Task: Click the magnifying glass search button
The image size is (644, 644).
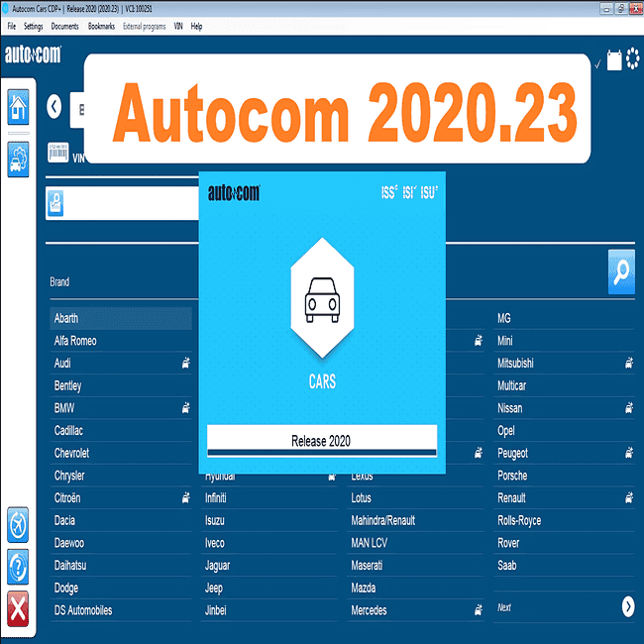Action: click(621, 271)
